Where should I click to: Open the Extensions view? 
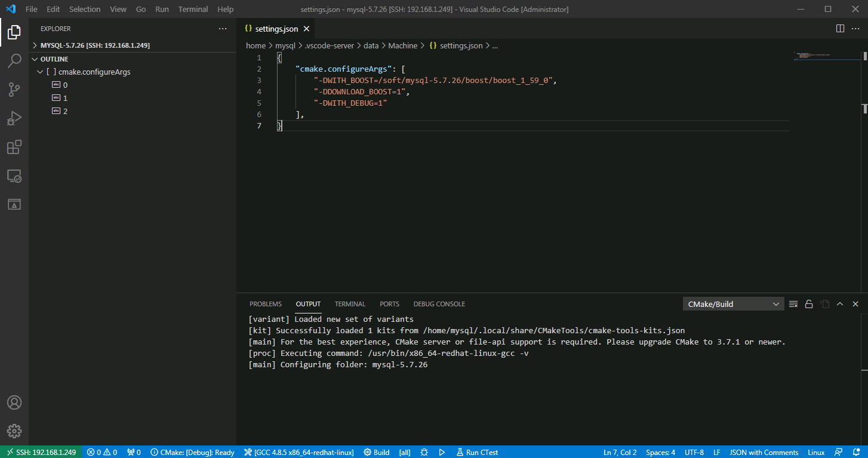click(14, 147)
